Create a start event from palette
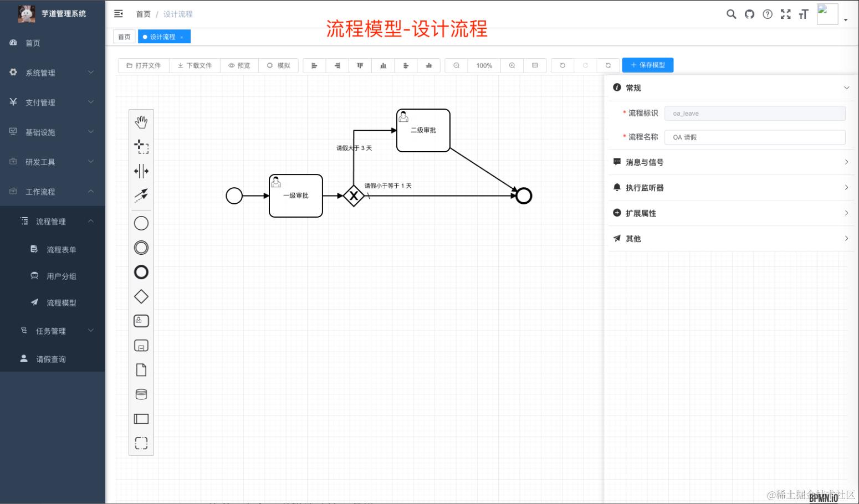The image size is (859, 504). [141, 223]
